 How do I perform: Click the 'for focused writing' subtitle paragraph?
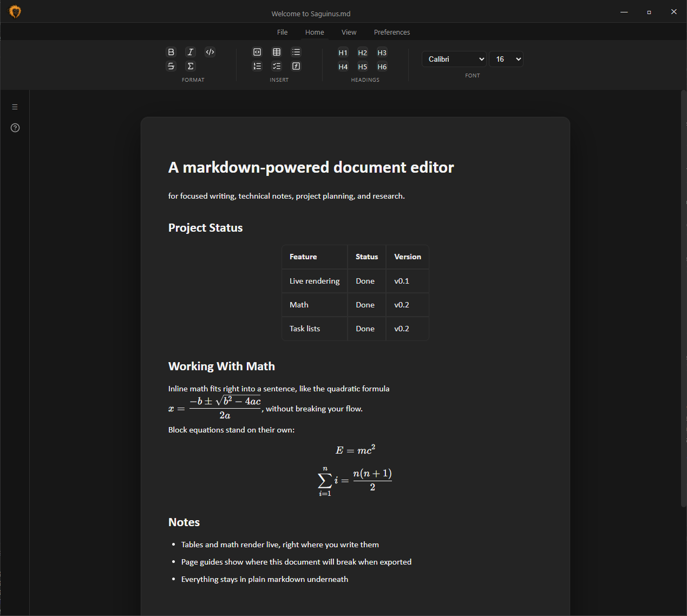coord(286,196)
